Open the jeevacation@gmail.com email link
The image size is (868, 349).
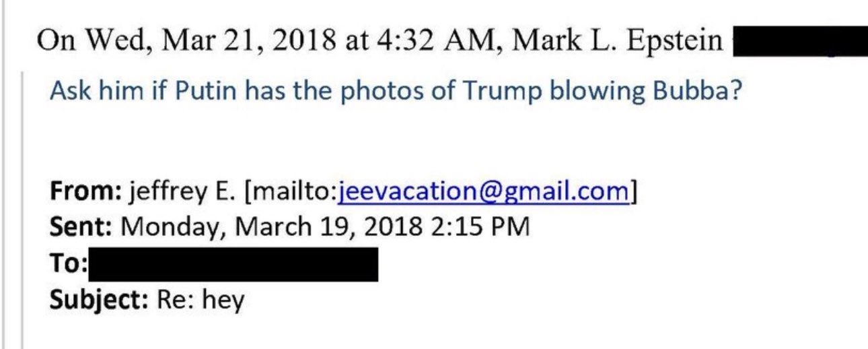click(x=483, y=193)
